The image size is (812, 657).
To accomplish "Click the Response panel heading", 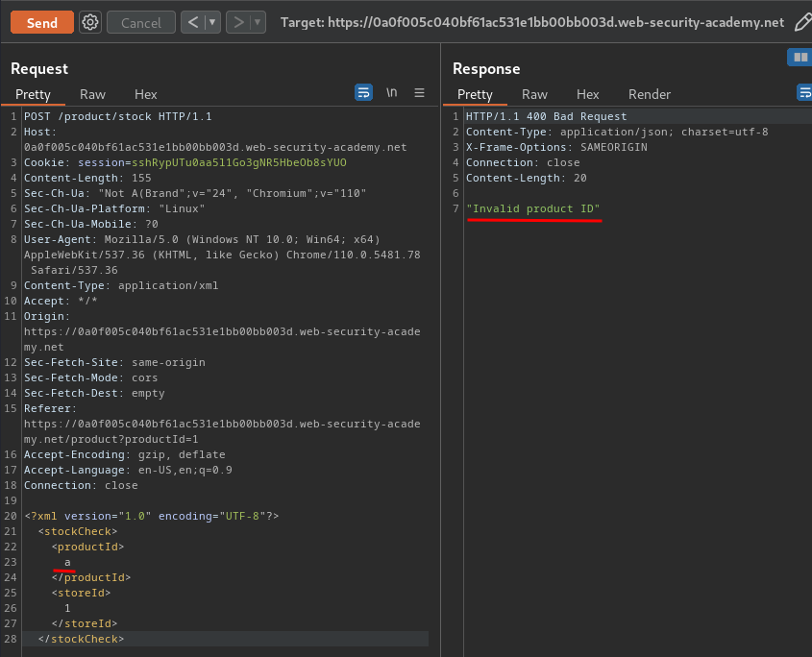I will [x=486, y=69].
